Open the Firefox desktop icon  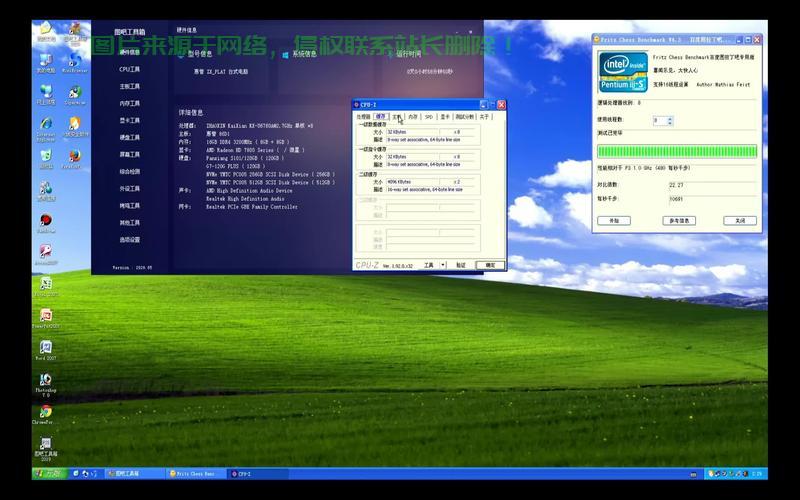click(x=73, y=156)
